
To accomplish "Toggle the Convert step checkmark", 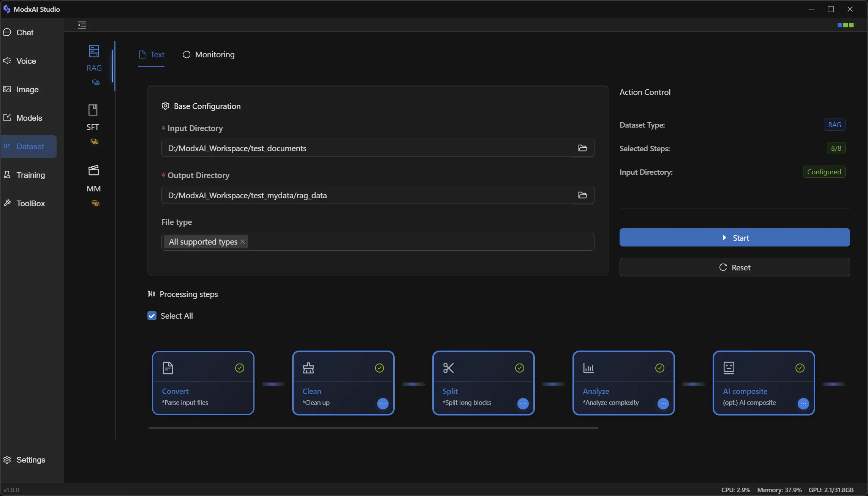I will [x=239, y=368].
